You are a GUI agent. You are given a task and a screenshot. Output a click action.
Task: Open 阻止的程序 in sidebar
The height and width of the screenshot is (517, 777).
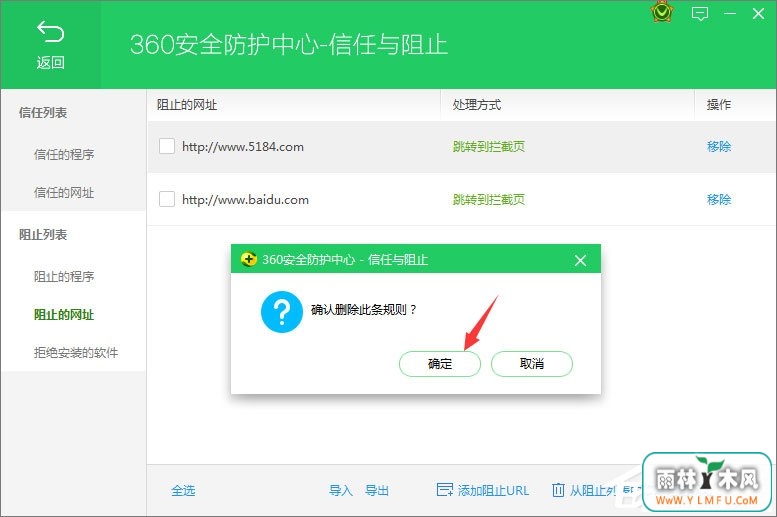(64, 276)
